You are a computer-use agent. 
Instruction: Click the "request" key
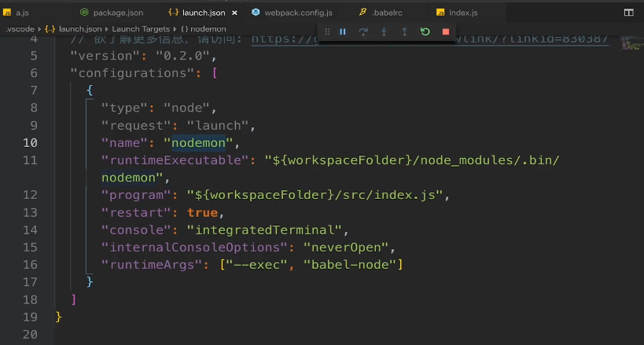[136, 125]
